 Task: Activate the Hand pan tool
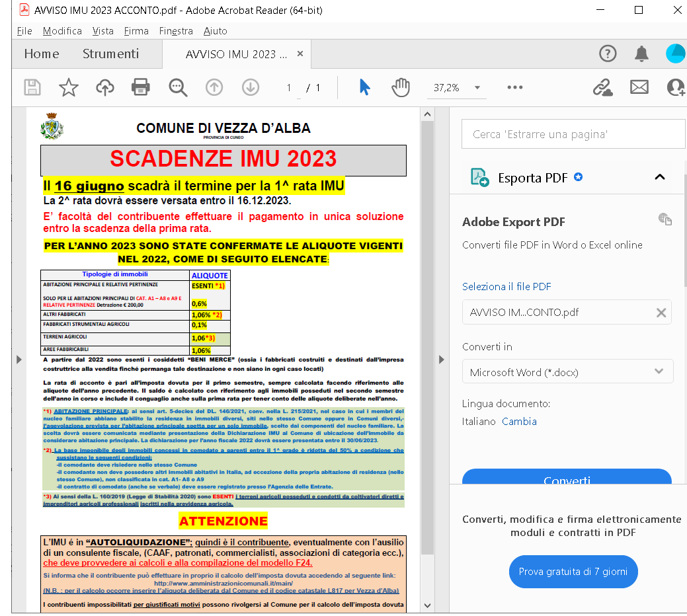point(401,87)
